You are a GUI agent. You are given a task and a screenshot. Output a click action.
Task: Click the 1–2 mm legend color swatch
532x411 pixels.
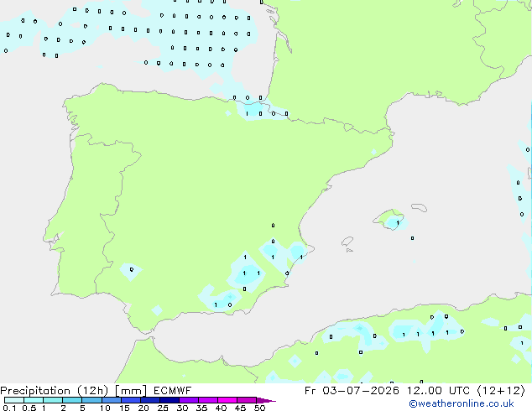(53, 400)
